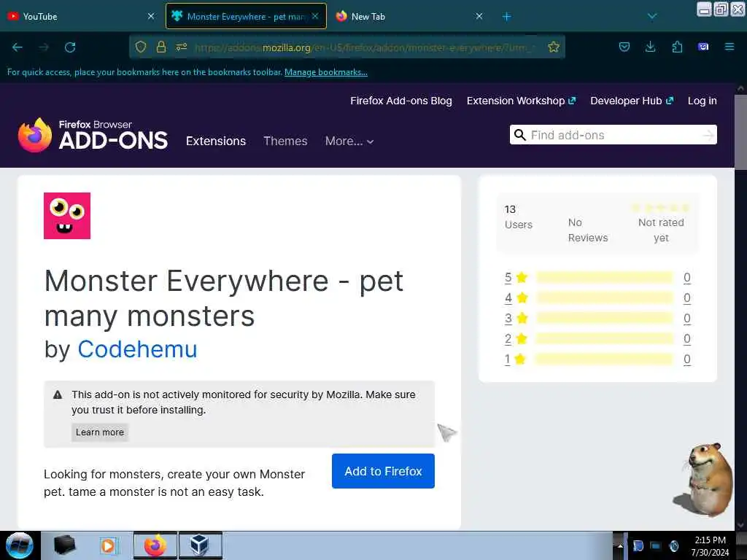This screenshot has height=560, width=747.
Task: Open the Windows Start button
Action: pos(20,545)
